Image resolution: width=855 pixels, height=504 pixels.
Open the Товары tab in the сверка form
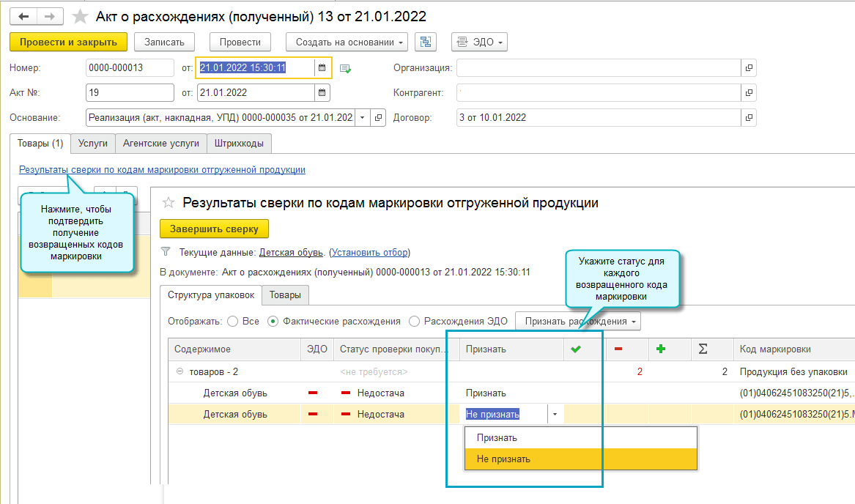click(x=285, y=295)
